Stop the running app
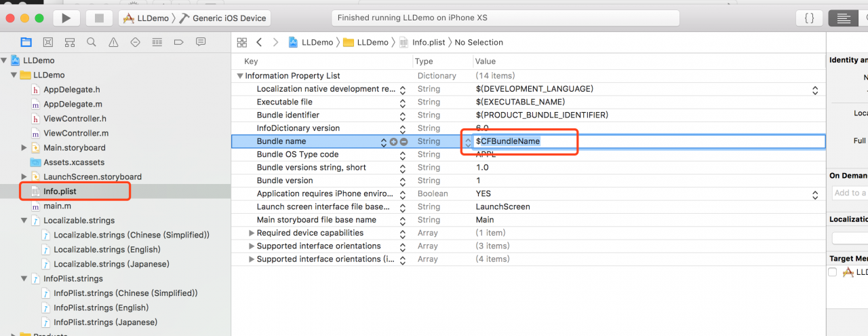Viewport: 868px width, 336px height. [x=99, y=18]
